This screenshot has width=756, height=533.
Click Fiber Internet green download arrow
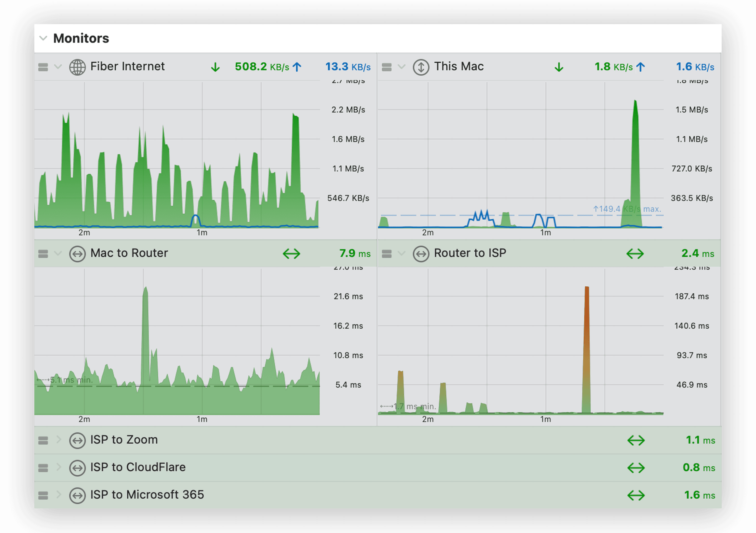pos(215,67)
